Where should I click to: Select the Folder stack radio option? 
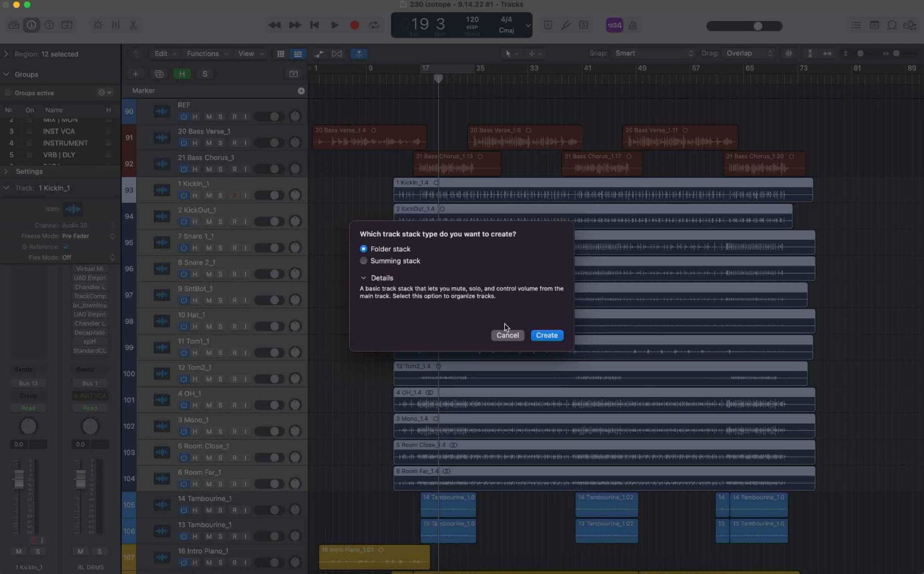coord(363,249)
